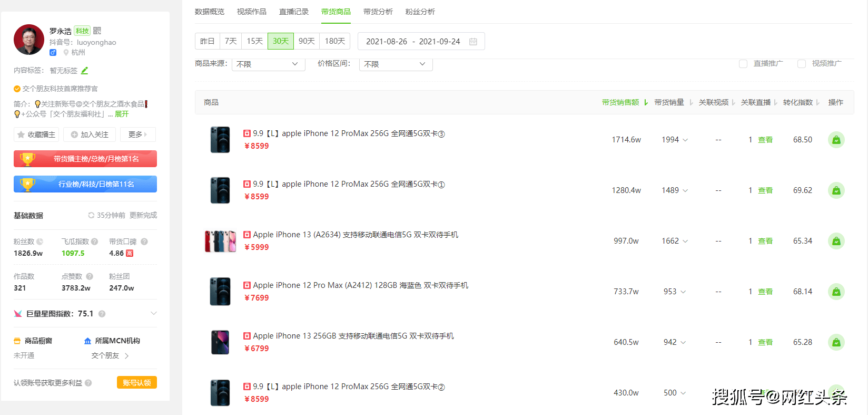Switch to the 带货分析 tab
The height and width of the screenshot is (415, 868).
point(378,12)
